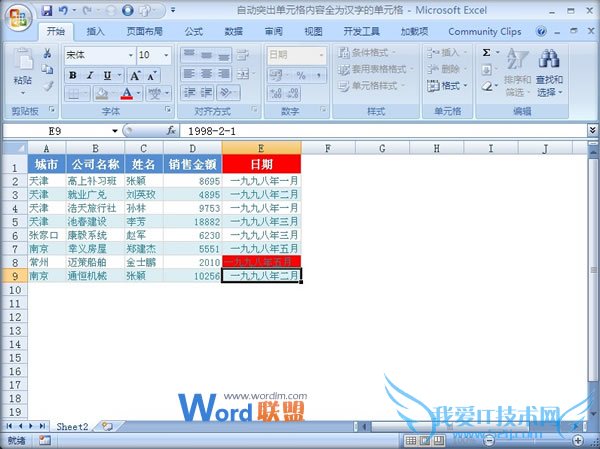The image size is (600, 449).
Task: Click the Office button logo
Action: (x=18, y=18)
